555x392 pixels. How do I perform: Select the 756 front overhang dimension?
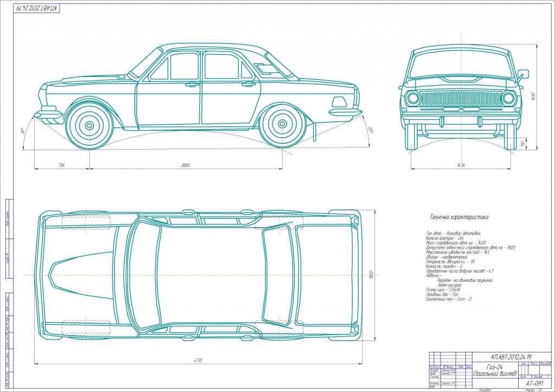click(x=61, y=165)
